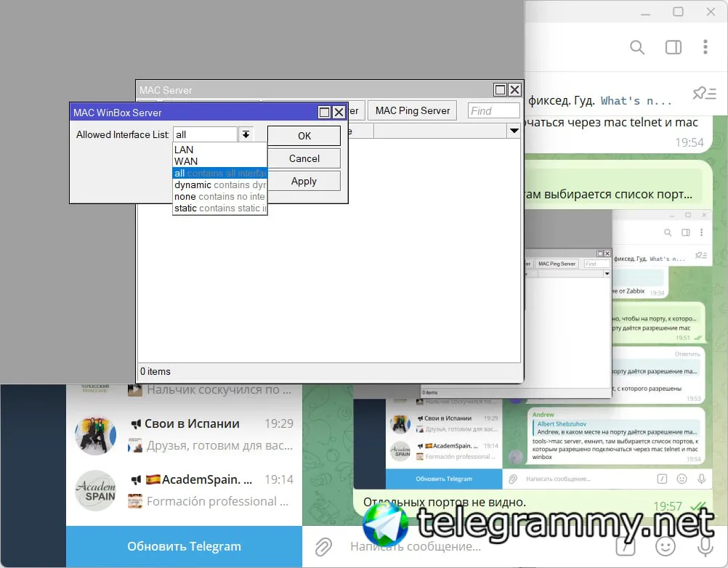Screen dimensions: 728x568
Task: Select LAN in the interface list
Action: (x=219, y=150)
